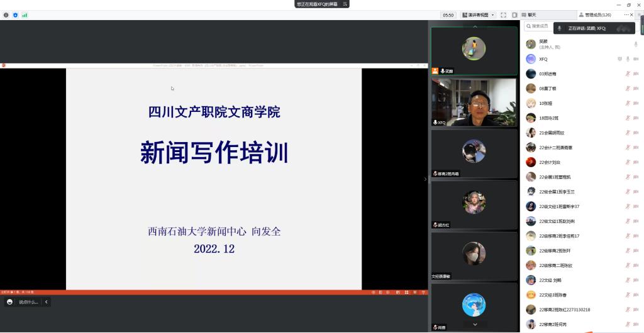Click the emoji icon in chat bar
Viewport: 644px width, 333px height.
click(x=9, y=302)
